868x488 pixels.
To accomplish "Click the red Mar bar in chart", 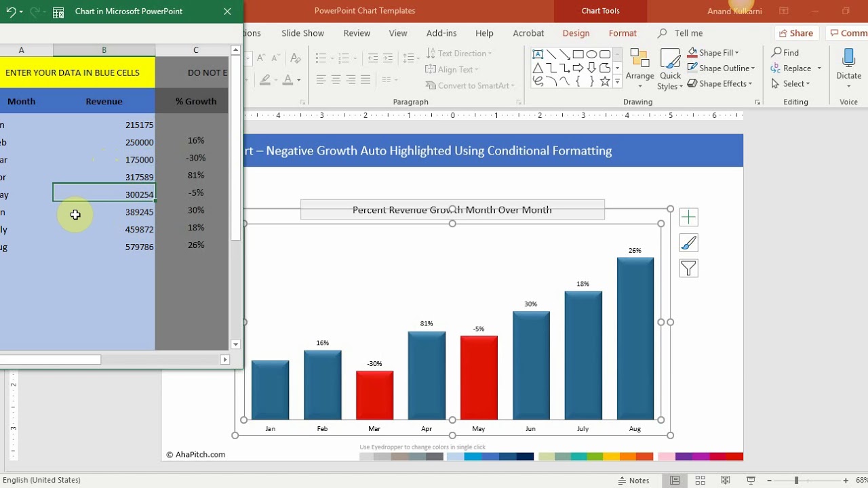I will tap(374, 396).
